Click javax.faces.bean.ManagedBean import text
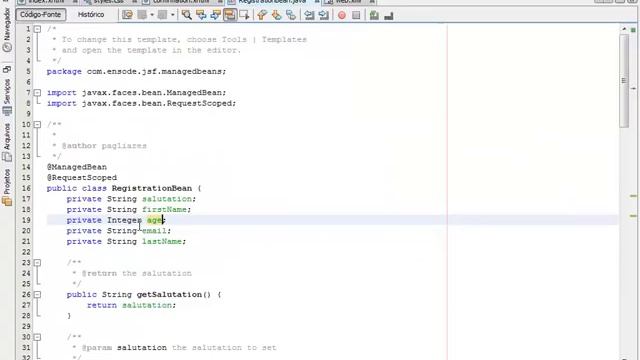 pos(152,93)
